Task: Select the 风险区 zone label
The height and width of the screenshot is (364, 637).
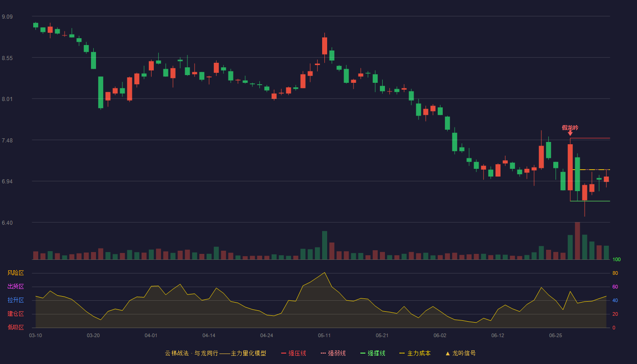Action: coord(15,273)
